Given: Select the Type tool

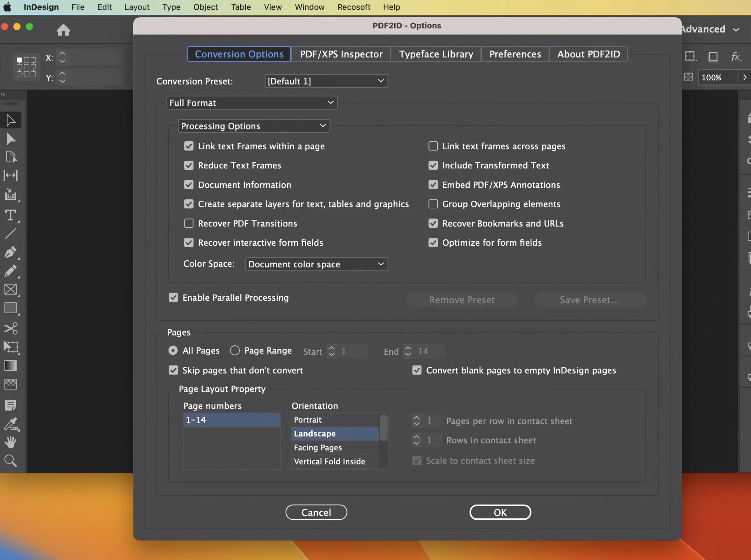Looking at the screenshot, I should (11, 216).
